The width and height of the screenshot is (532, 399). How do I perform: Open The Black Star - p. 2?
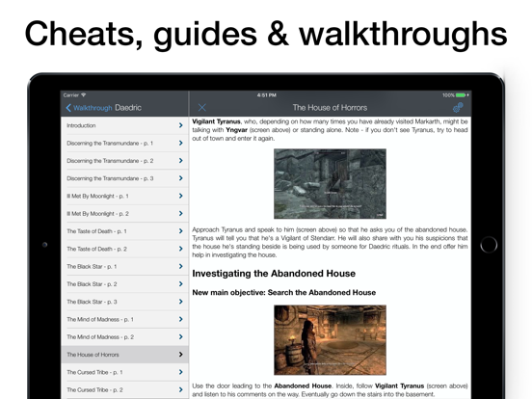[125, 284]
